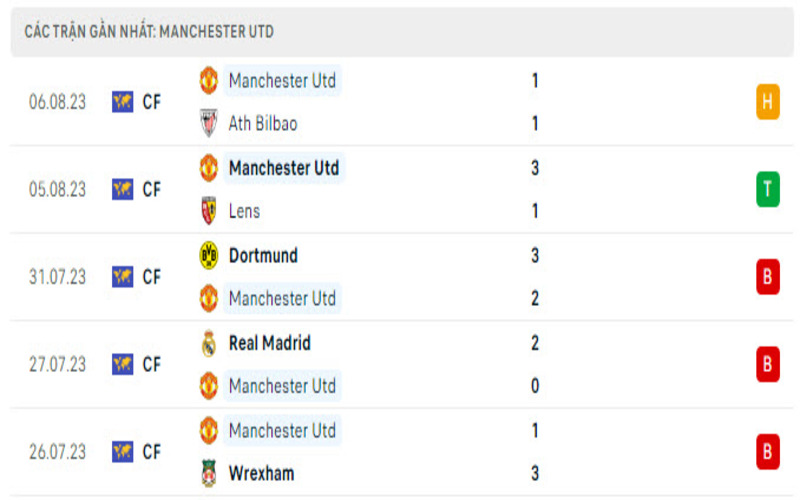The height and width of the screenshot is (500, 800).
Task: Click the competition flag icon for 27.07.23
Action: (x=123, y=364)
